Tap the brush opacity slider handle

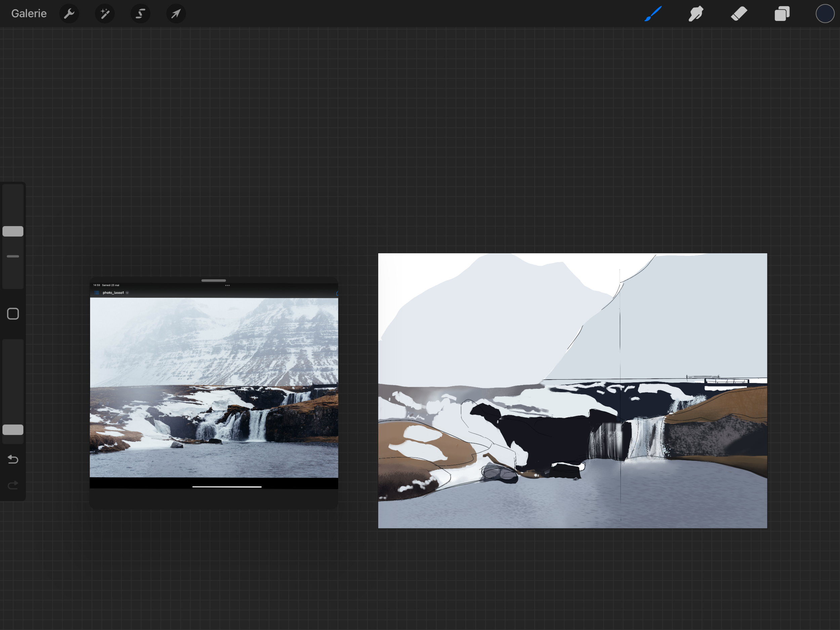[x=13, y=430]
